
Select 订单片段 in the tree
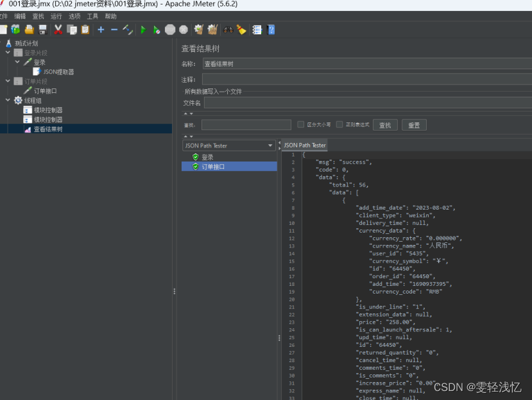[36, 81]
